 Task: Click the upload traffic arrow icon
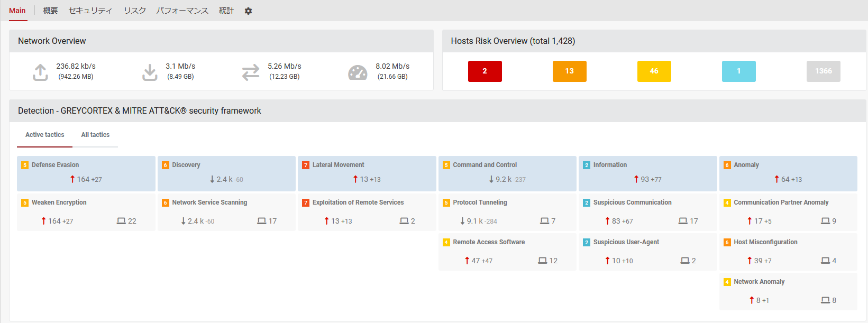[40, 72]
